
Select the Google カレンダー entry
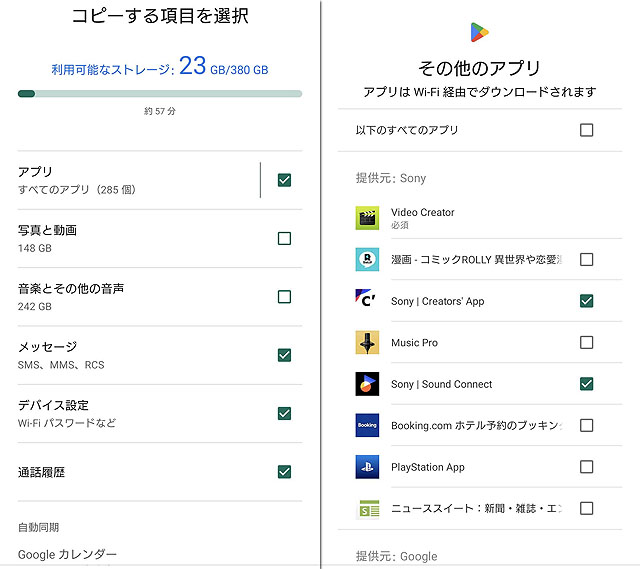pyautogui.click(x=67, y=554)
